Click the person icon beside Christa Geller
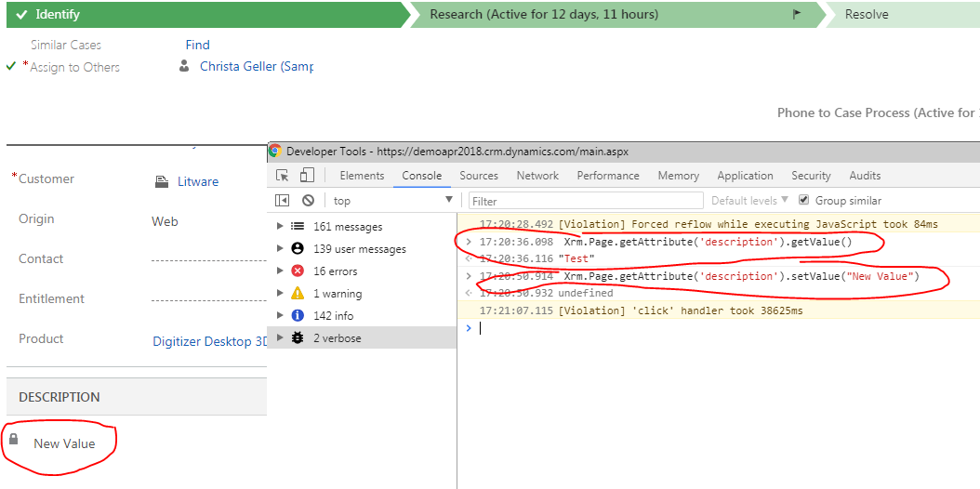Image resolution: width=980 pixels, height=489 pixels. pos(184,66)
